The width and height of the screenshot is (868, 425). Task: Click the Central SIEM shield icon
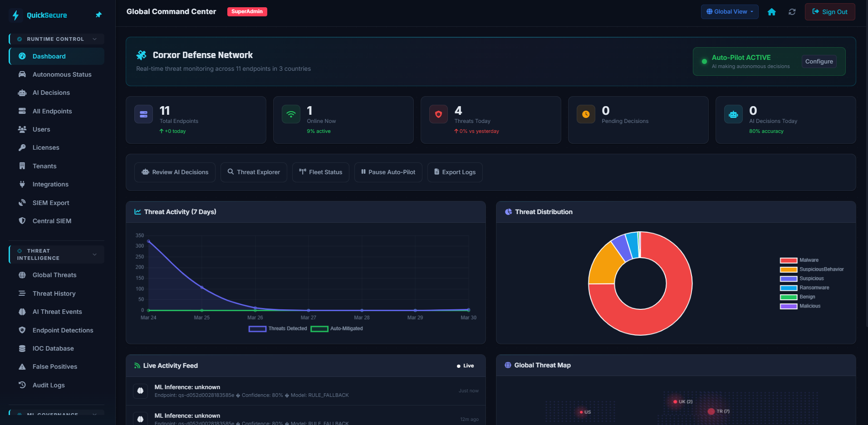coord(22,221)
